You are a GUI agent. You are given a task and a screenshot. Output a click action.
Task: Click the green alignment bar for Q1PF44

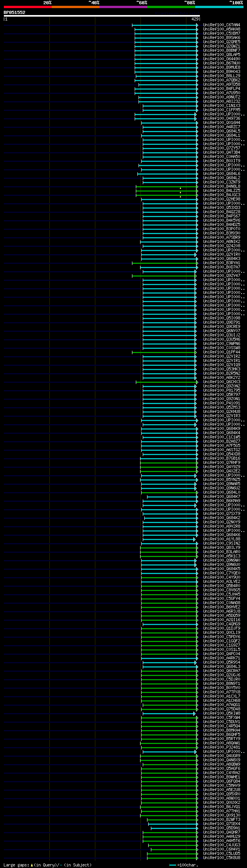click(164, 352)
